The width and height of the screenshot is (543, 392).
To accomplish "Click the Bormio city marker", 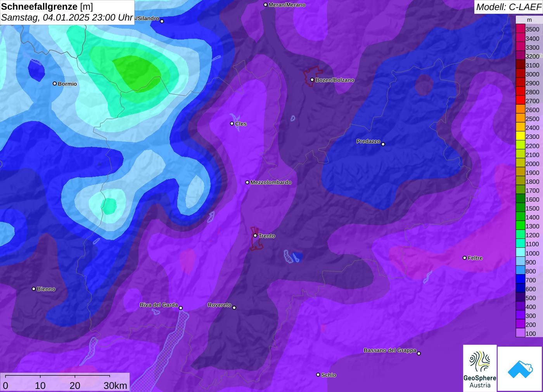I will [55, 83].
